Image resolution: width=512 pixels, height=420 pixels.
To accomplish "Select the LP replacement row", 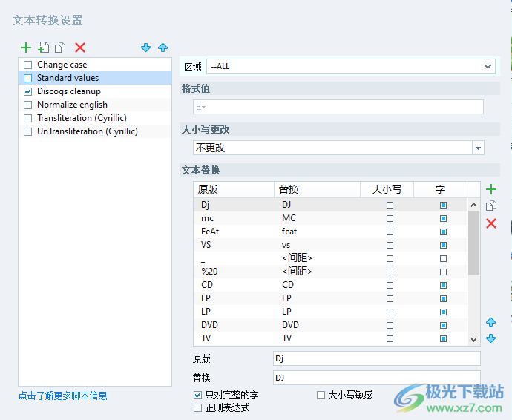I will coord(331,312).
